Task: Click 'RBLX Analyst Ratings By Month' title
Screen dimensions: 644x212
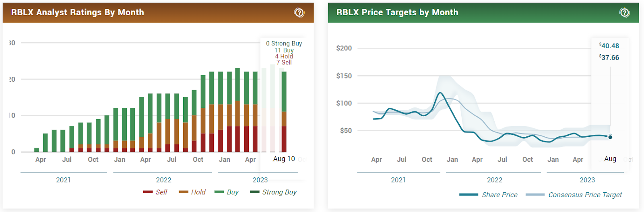Action: point(78,12)
